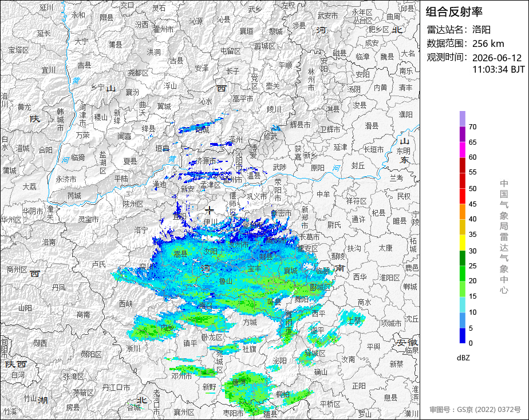Click the 灵宝市 label on the map
This screenshot has width=529, height=420.
pos(88,219)
